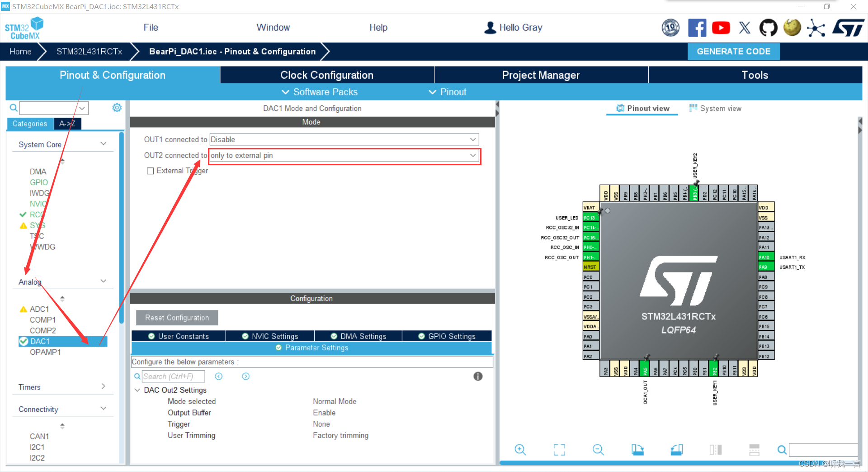
Task: Go to next parameter search result
Action: 245,377
